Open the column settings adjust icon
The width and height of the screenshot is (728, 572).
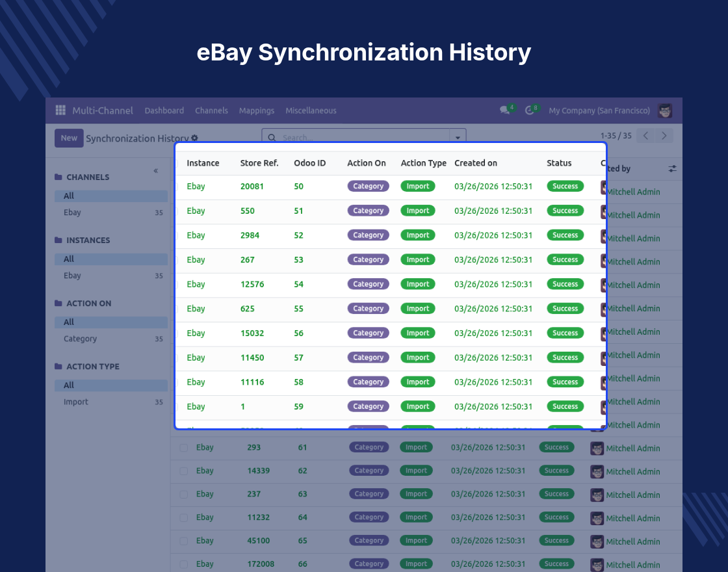click(x=672, y=168)
